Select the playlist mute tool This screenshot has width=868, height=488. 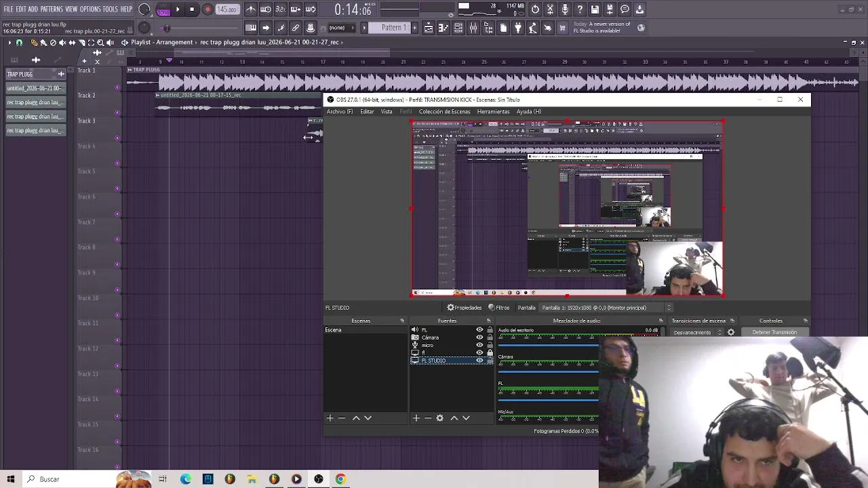[x=62, y=43]
